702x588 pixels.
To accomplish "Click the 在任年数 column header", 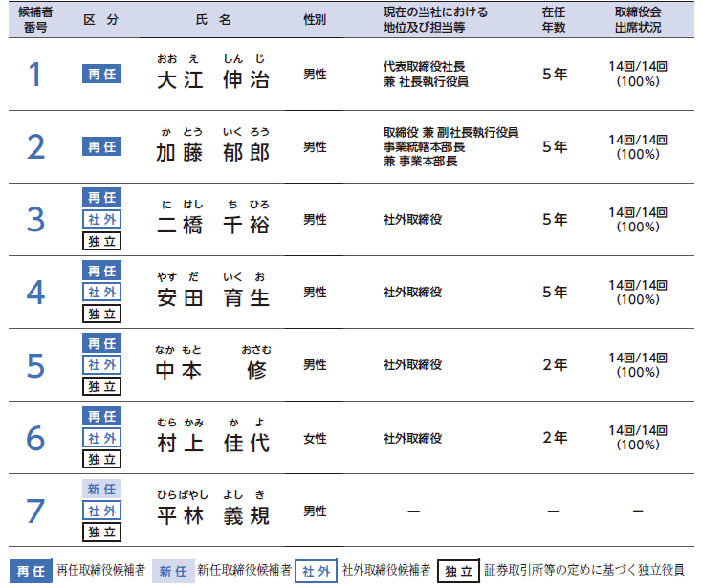I will [554, 19].
